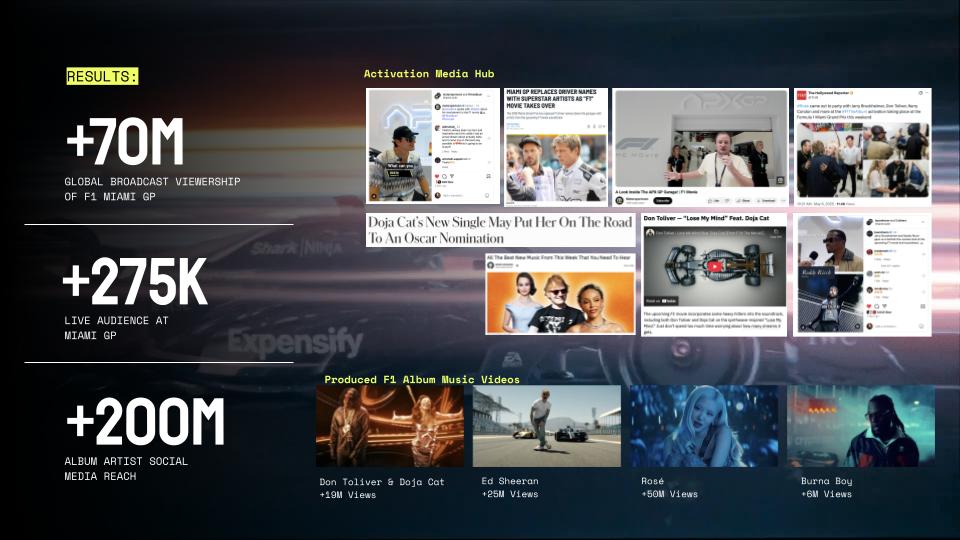Click Subscribe under the APX GP garage video
960x540 pixels.
click(x=662, y=201)
